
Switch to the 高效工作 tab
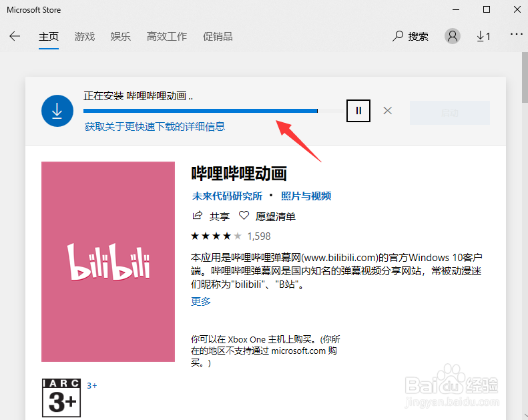pyautogui.click(x=167, y=36)
